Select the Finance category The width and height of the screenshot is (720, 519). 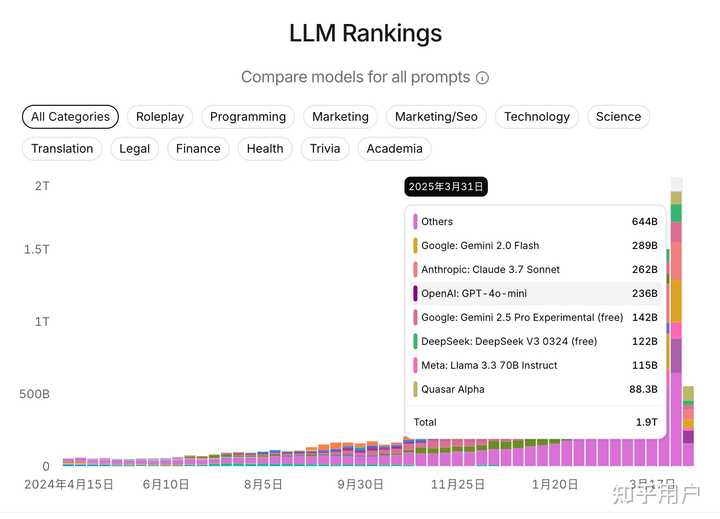coord(198,149)
